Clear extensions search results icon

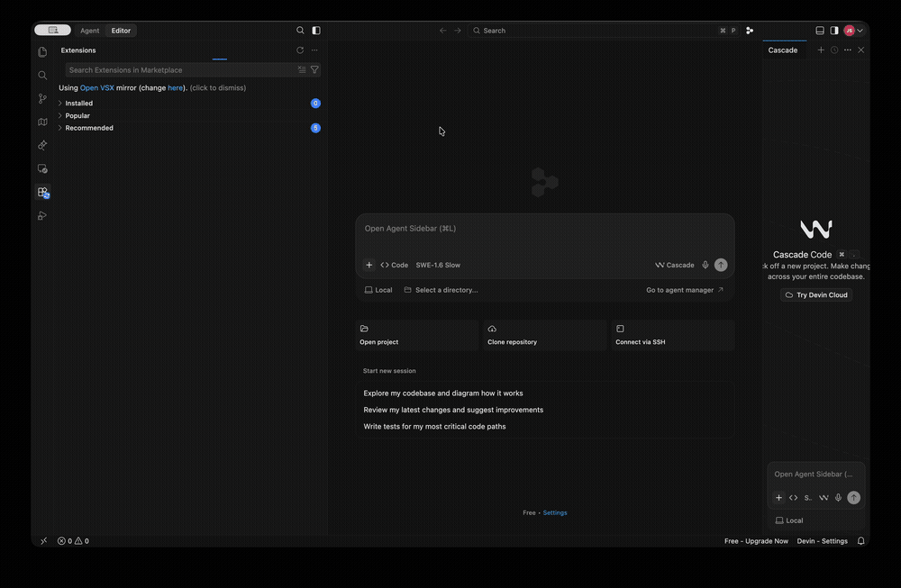(x=302, y=69)
